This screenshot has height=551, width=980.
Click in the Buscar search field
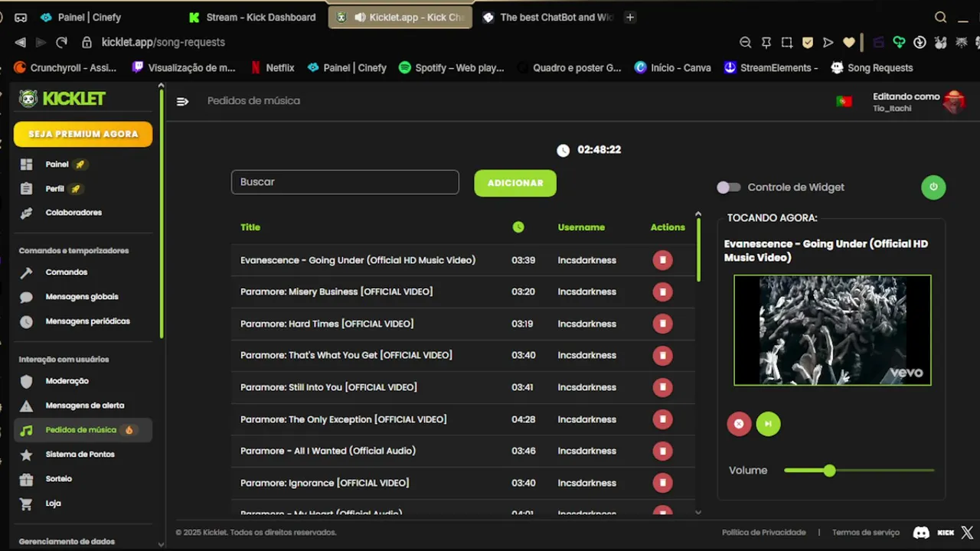(345, 182)
